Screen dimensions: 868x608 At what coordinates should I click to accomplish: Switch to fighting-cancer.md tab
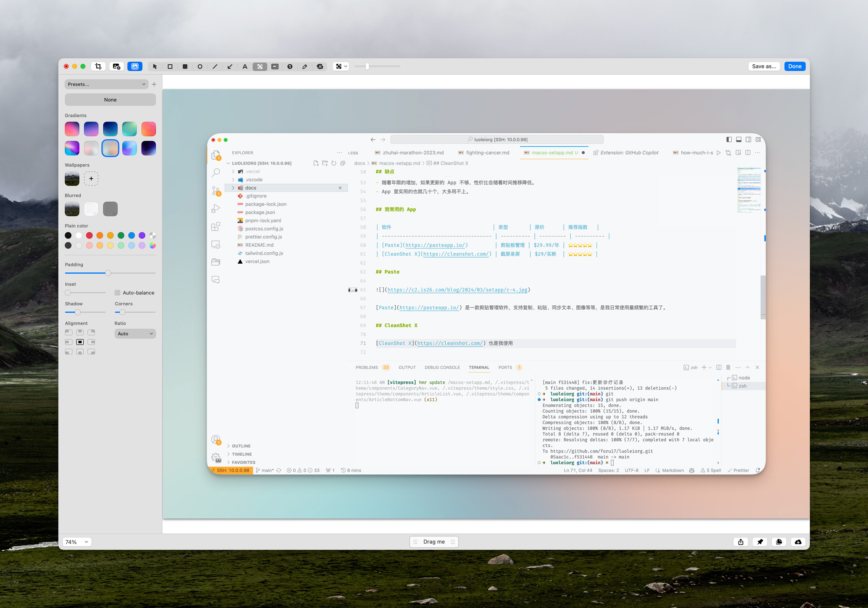pos(483,153)
